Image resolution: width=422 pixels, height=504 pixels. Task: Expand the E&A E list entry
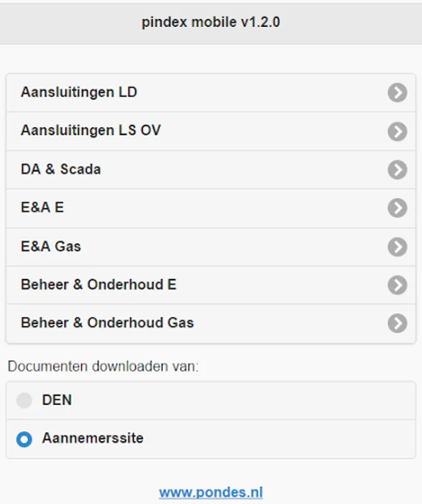[x=43, y=208]
